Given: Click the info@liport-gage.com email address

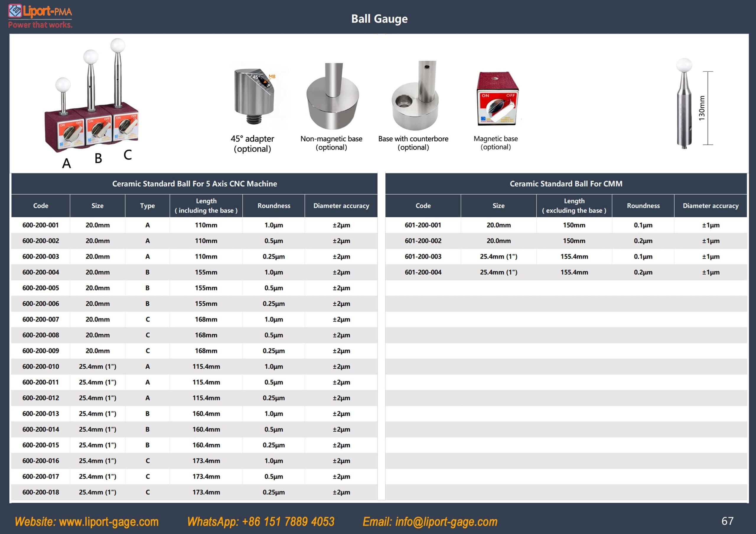Looking at the screenshot, I should (x=446, y=522).
